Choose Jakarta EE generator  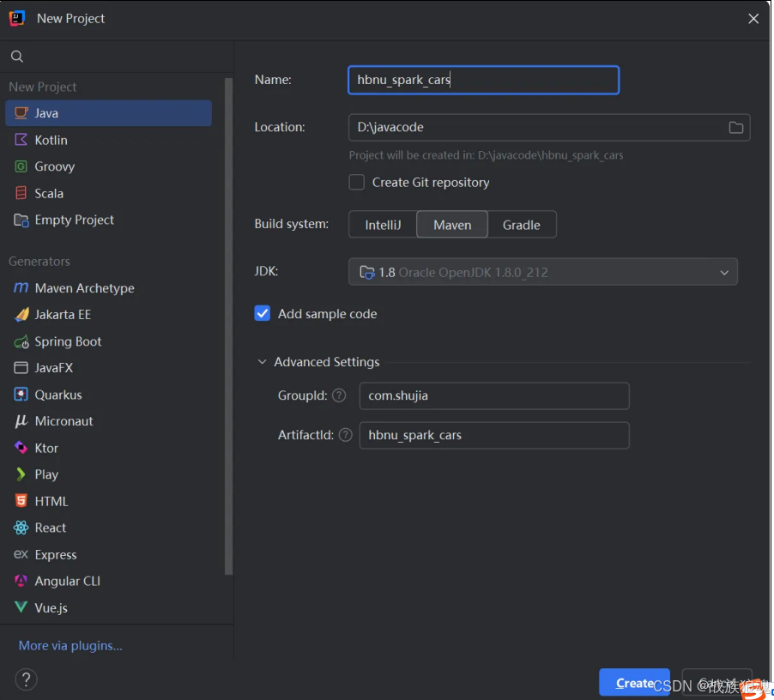[109, 314]
